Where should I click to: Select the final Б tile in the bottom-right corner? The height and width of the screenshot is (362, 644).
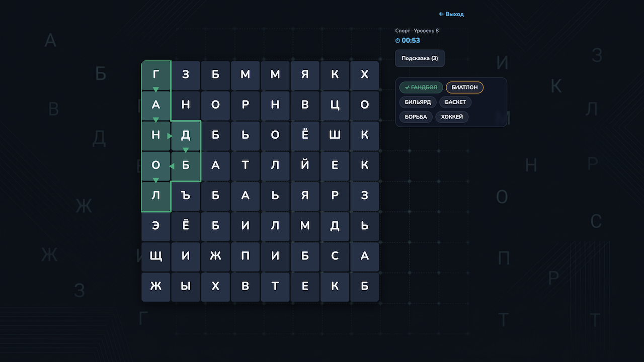365,287
